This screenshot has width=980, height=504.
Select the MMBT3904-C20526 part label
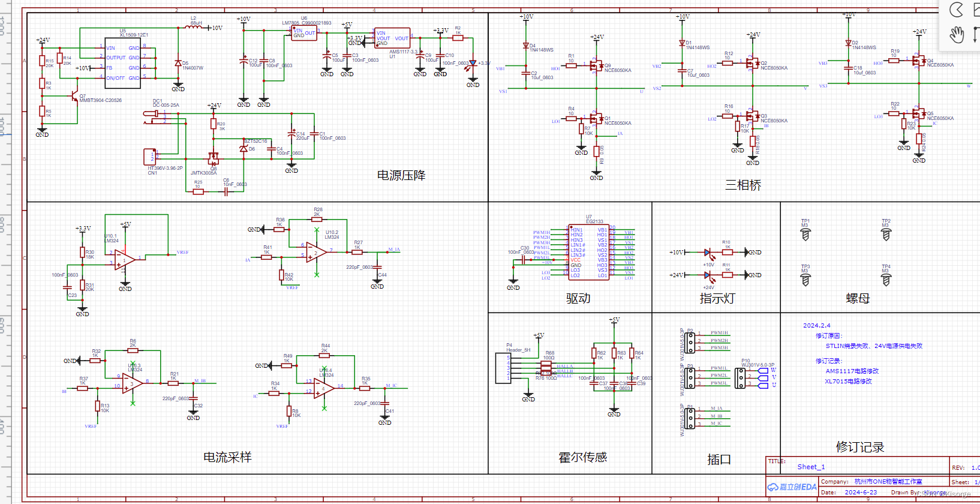coord(101,100)
